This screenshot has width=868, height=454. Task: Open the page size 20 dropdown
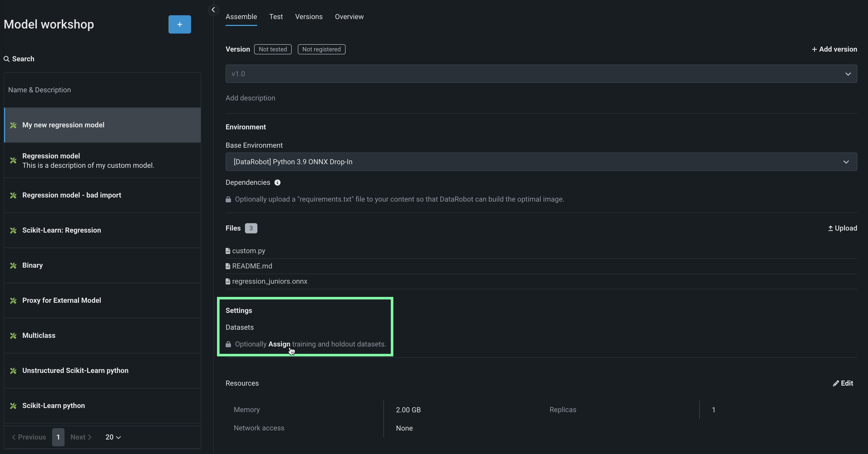click(x=113, y=437)
